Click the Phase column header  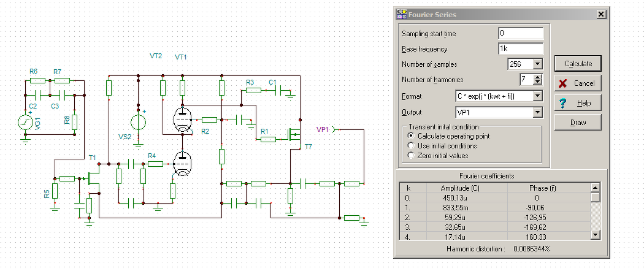click(x=549, y=188)
